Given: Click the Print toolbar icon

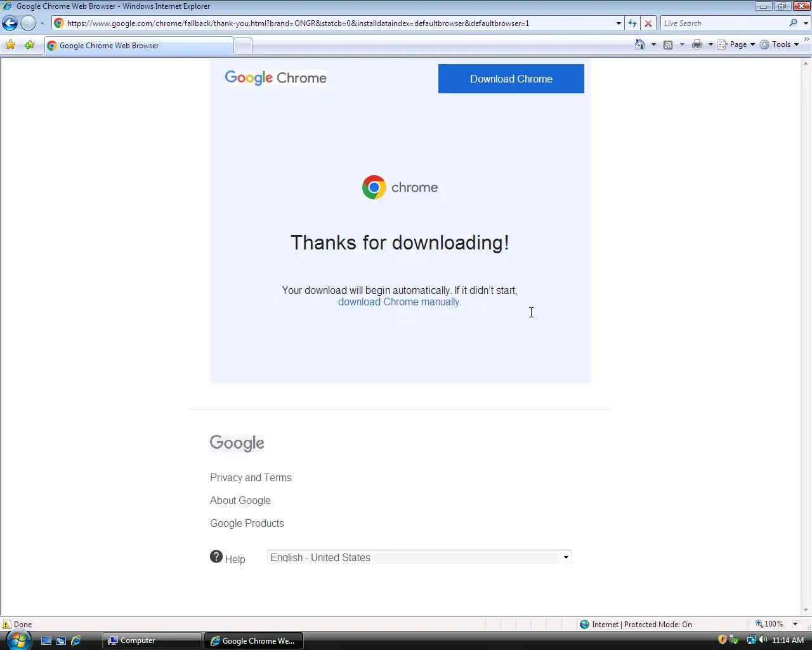Looking at the screenshot, I should click(697, 44).
